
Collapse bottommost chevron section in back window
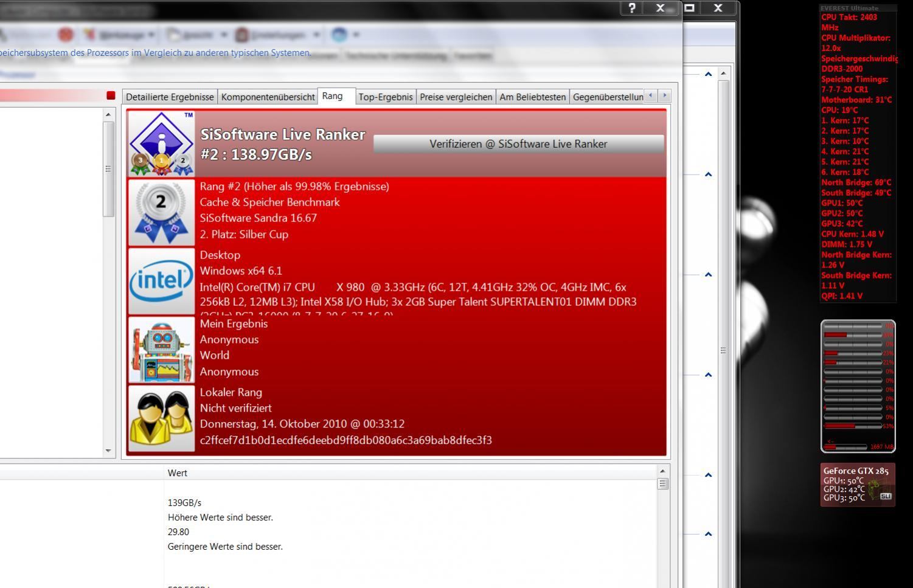click(708, 534)
